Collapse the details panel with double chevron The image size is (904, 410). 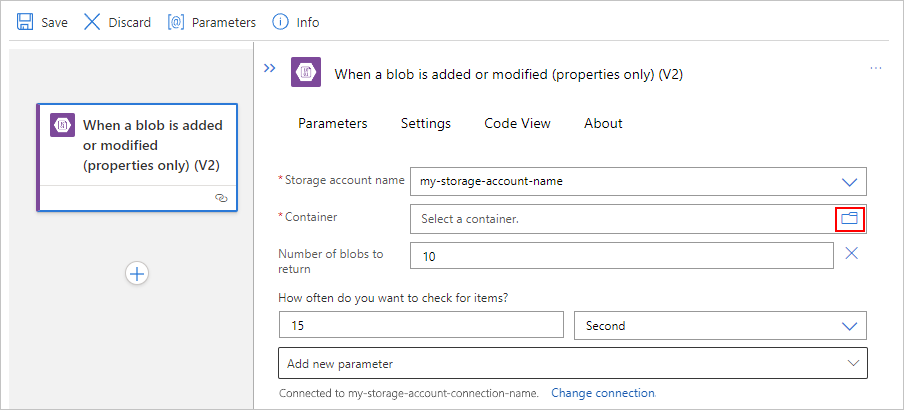pyautogui.click(x=269, y=68)
